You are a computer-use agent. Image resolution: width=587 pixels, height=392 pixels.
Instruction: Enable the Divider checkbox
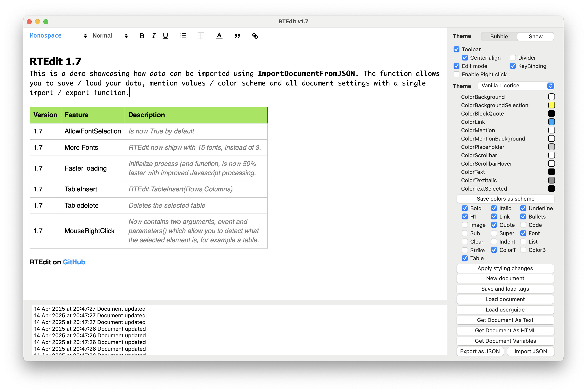tap(513, 58)
